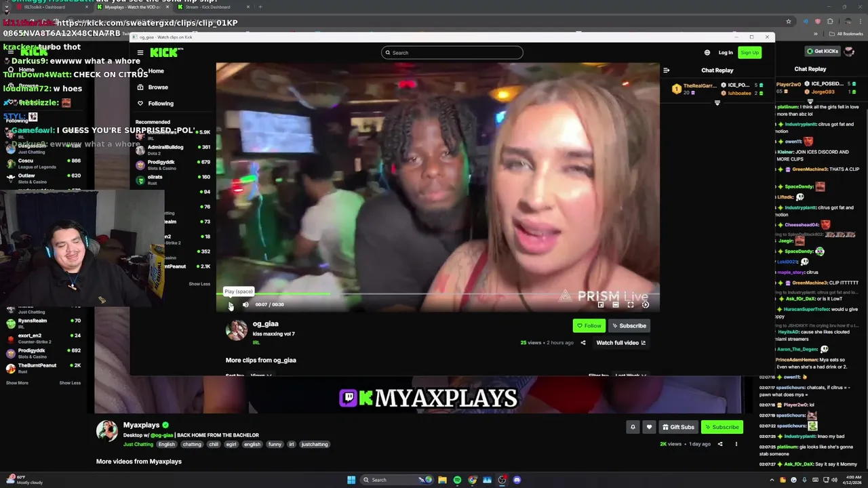Open language globe icon in Kick header
Image resolution: width=868 pixels, height=488 pixels.
707,53
